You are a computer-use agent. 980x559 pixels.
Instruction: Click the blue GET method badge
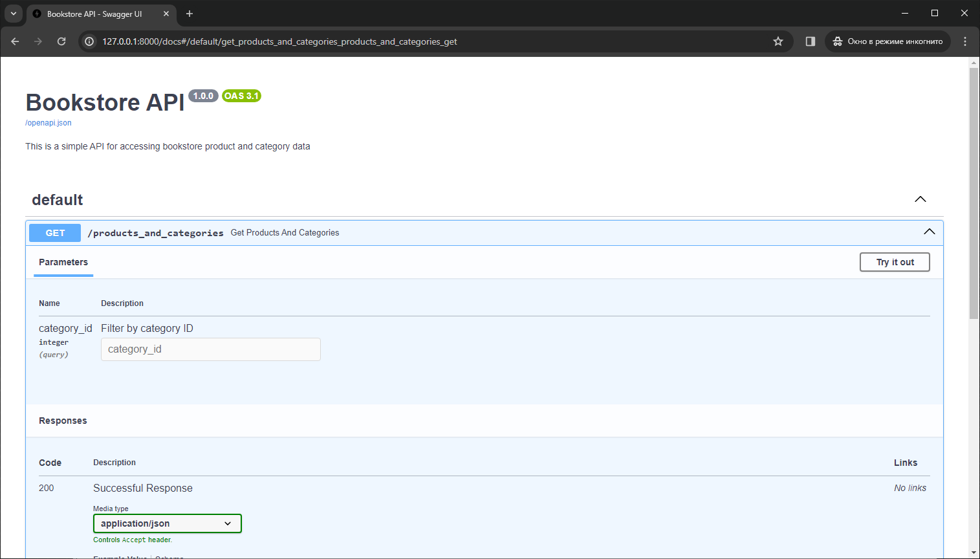(54, 232)
